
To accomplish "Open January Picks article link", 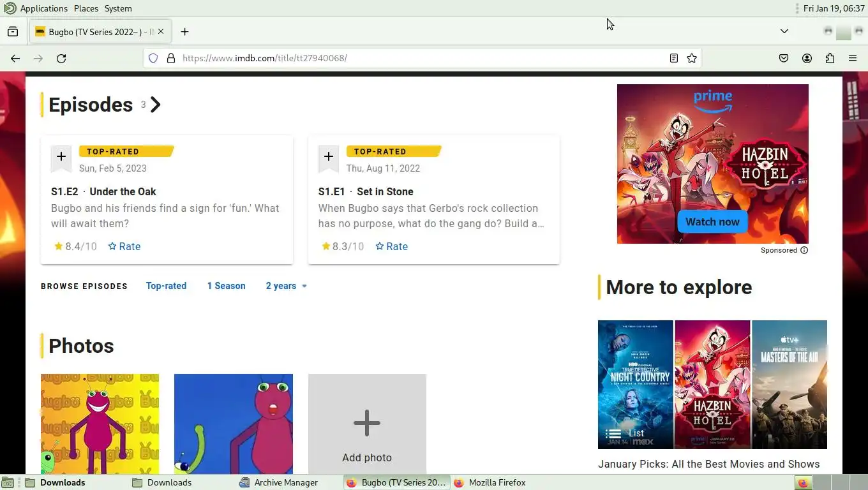I will pyautogui.click(x=708, y=464).
